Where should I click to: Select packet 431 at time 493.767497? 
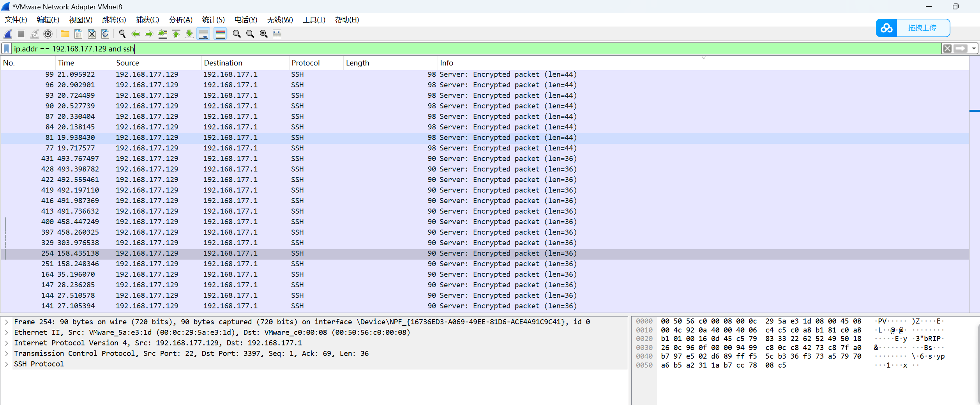click(x=485, y=159)
